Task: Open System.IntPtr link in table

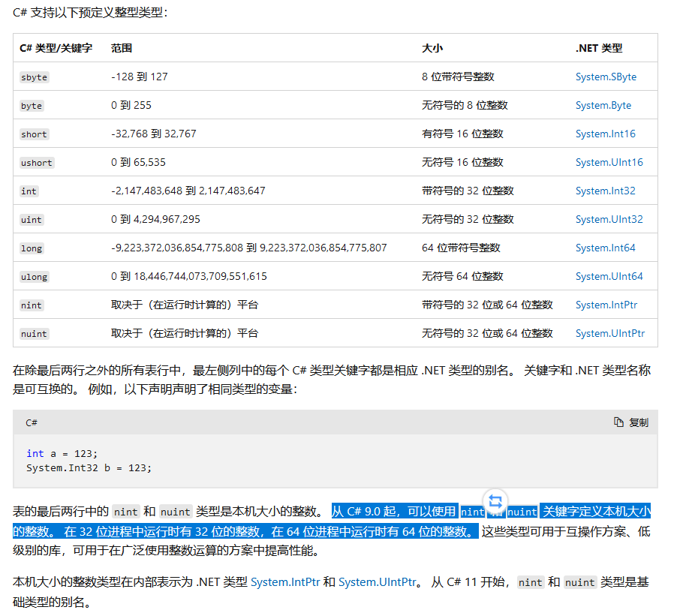Action: pos(606,305)
